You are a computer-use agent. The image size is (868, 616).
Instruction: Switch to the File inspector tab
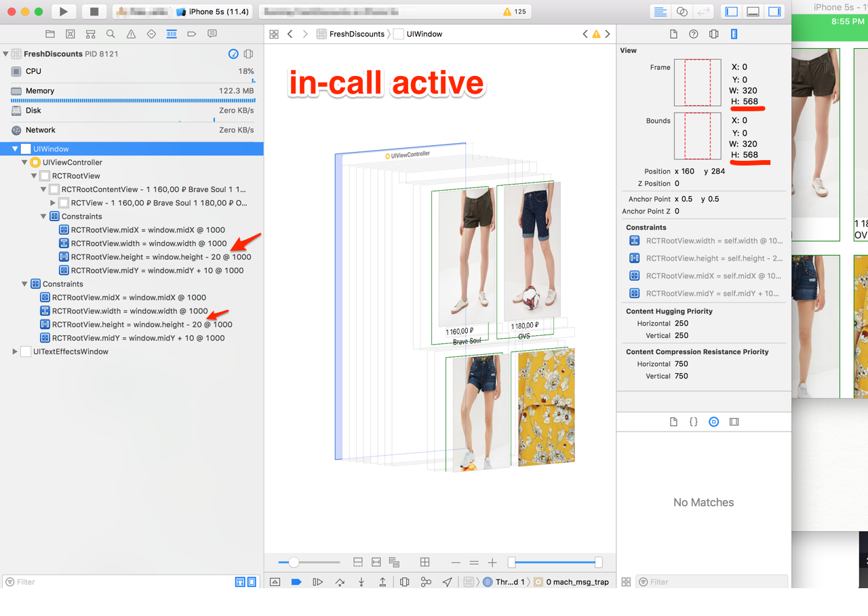point(673,34)
